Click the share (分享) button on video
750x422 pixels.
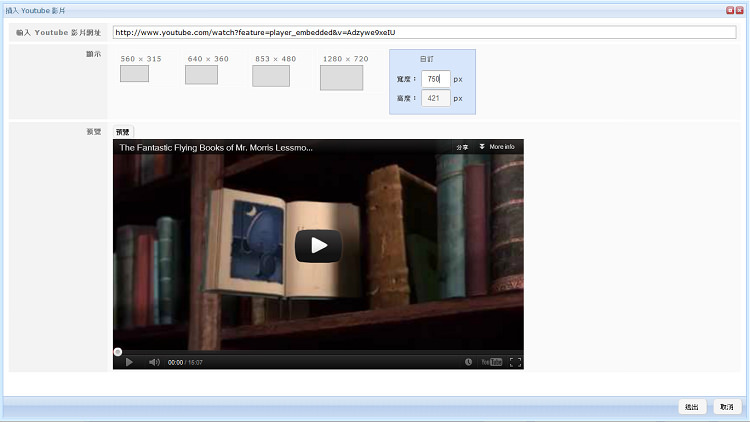point(462,147)
